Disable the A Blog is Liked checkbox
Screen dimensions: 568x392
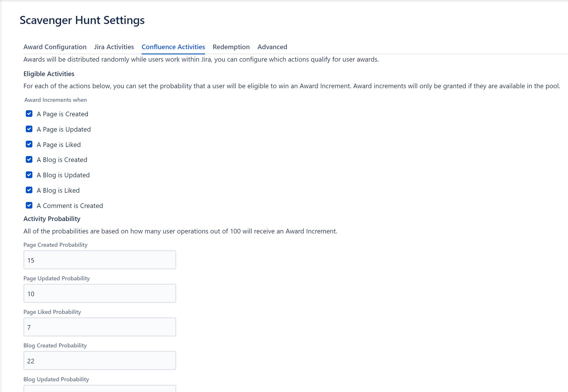click(x=29, y=190)
